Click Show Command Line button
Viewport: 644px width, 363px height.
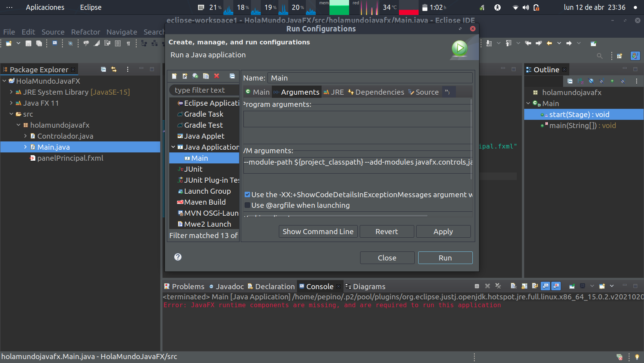point(318,231)
